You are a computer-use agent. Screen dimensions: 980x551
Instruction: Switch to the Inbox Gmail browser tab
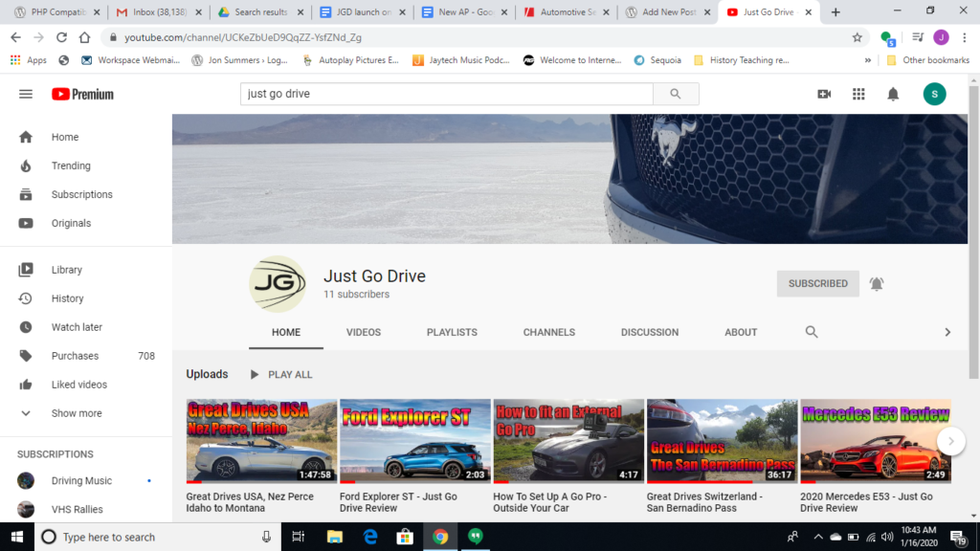point(159,11)
